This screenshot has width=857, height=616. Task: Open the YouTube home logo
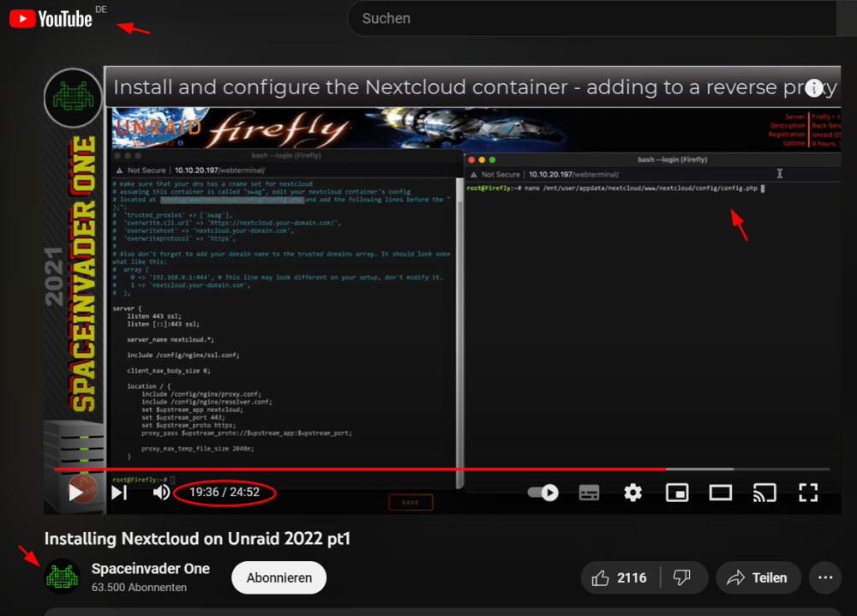51,19
